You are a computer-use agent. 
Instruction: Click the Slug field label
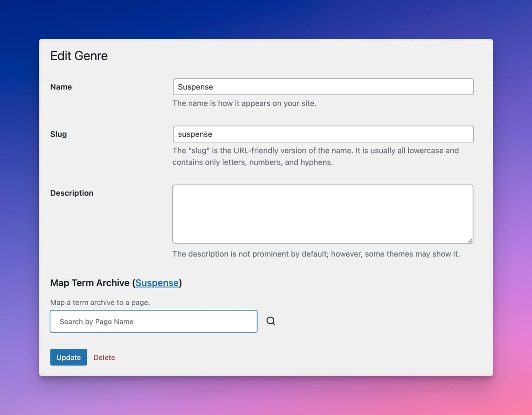pyautogui.click(x=59, y=134)
